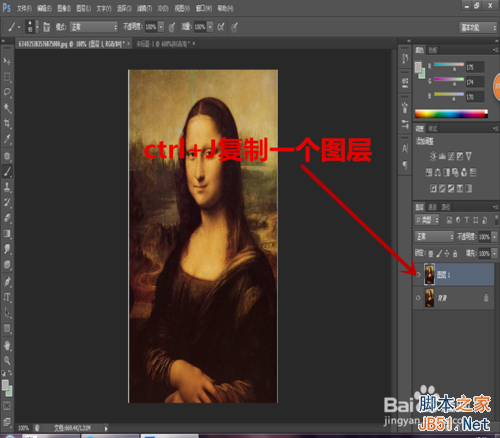Pick a color from the spectrum ramp
This screenshot has width=500, height=438.
coord(451,114)
